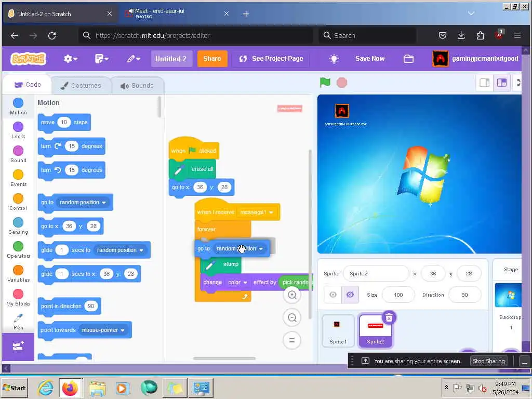Image resolution: width=532 pixels, height=399 pixels.
Task: Open the tutorials lightbulb icon
Action: (x=334, y=59)
